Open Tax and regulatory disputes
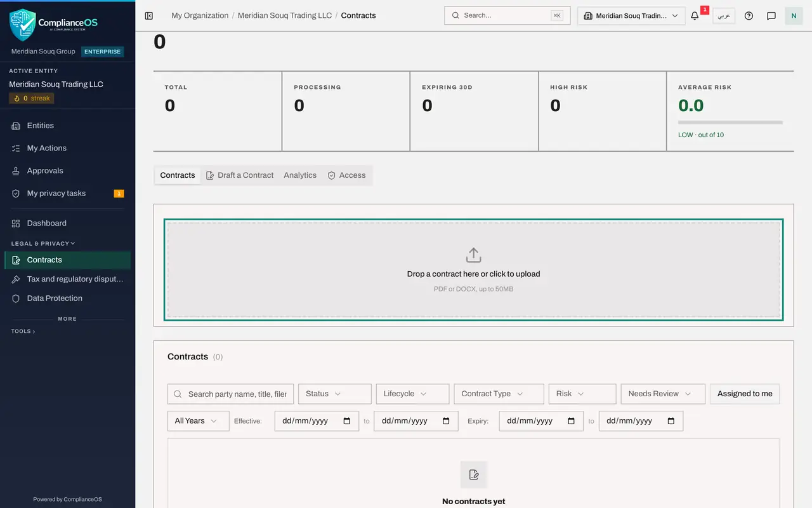 [67, 279]
